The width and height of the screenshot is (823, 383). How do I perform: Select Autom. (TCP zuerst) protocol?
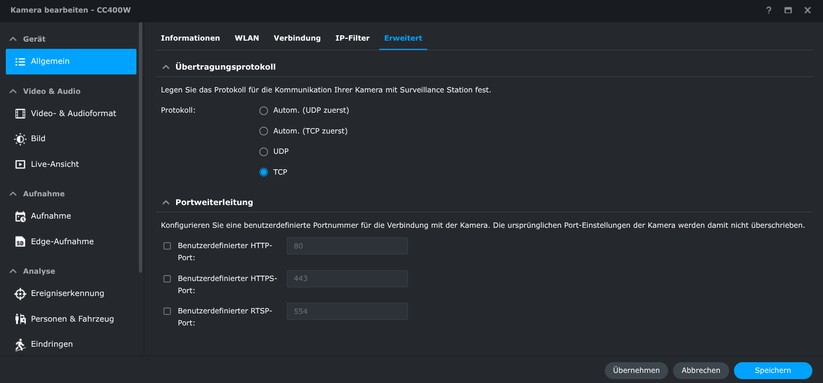[x=263, y=131]
